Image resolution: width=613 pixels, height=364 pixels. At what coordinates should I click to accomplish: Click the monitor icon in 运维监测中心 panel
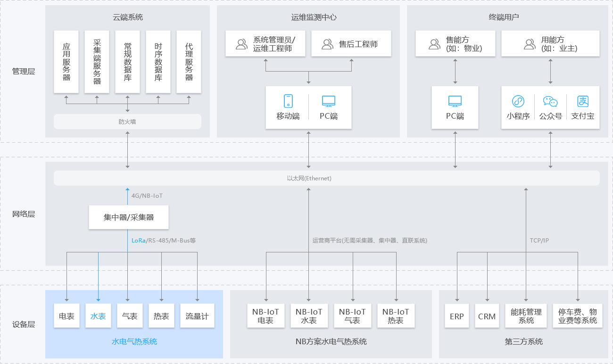tap(328, 101)
